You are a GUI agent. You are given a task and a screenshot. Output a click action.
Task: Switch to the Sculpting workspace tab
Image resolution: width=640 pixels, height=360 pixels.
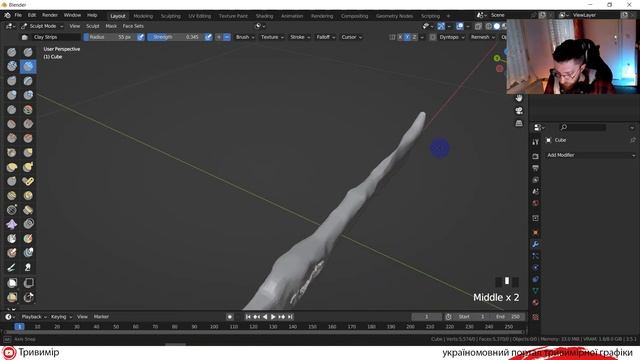[170, 16]
